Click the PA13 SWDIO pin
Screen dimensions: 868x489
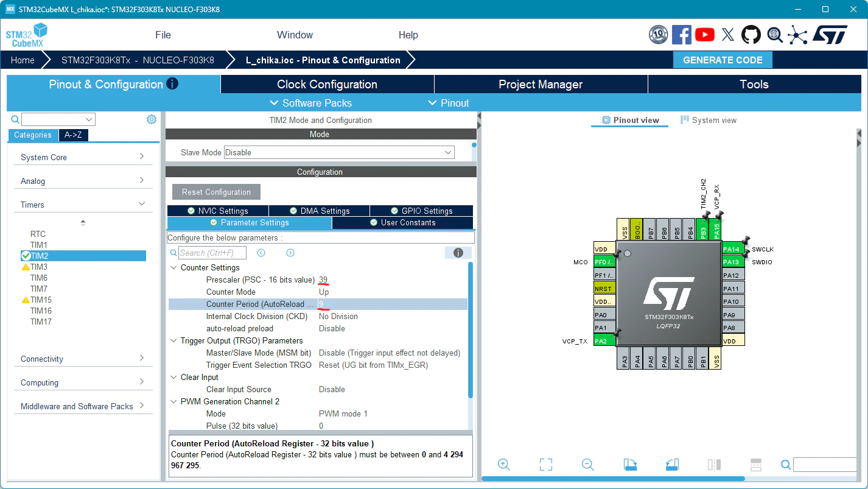733,262
